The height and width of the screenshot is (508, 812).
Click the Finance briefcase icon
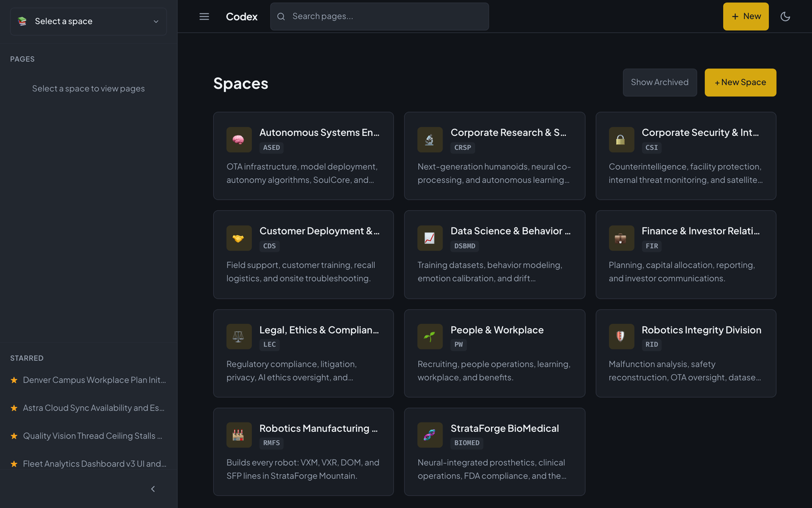[x=621, y=238]
